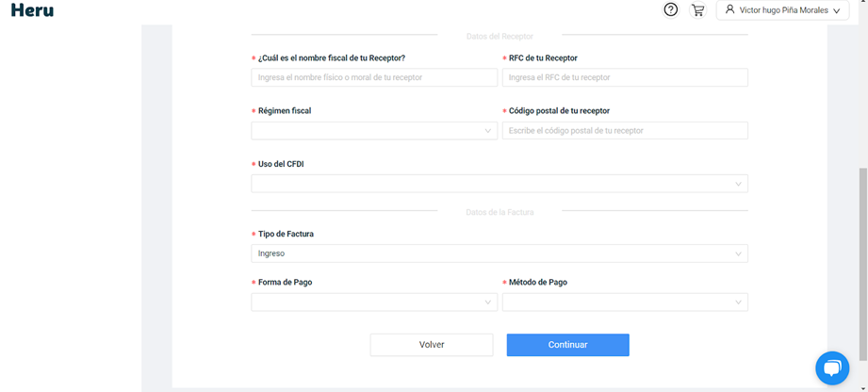
Task: Open the Método de Pago dropdown
Action: (625, 302)
